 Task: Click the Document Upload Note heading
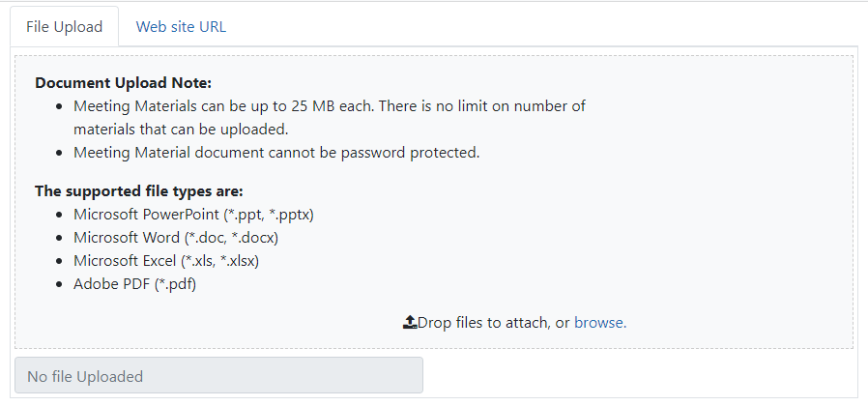123,83
